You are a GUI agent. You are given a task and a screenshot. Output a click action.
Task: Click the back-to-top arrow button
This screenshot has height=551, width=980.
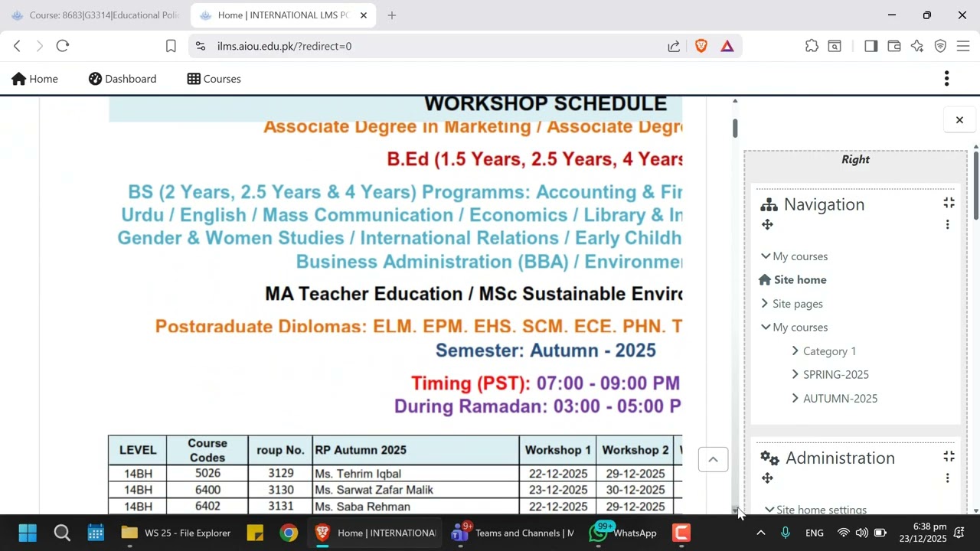pyautogui.click(x=713, y=459)
